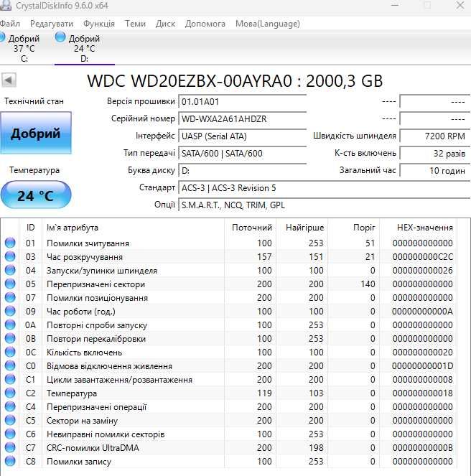The width and height of the screenshot is (471, 476).
Task: Click disk title WDC WD20EZBX-00AYRA0
Action: tap(190, 81)
